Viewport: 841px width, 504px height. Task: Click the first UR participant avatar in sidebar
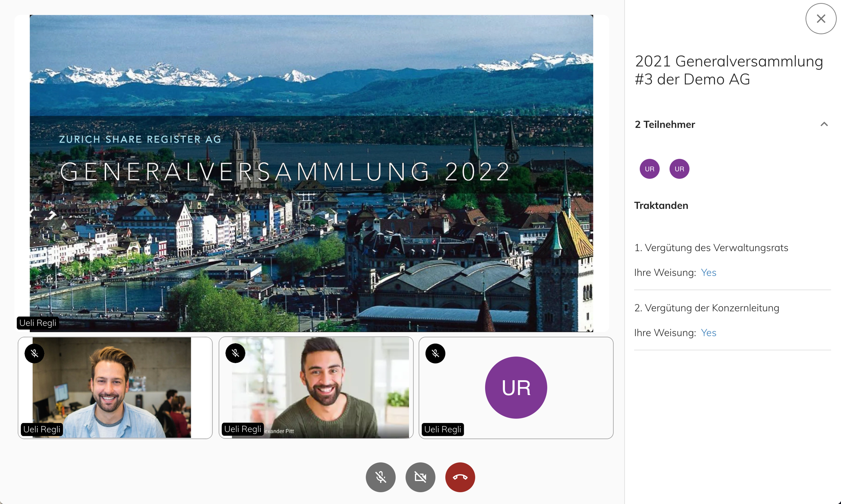pyautogui.click(x=649, y=169)
